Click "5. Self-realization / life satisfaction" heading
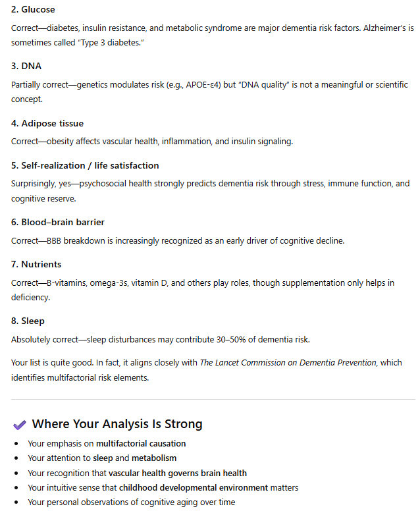The width and height of the screenshot is (420, 513). tap(85, 165)
